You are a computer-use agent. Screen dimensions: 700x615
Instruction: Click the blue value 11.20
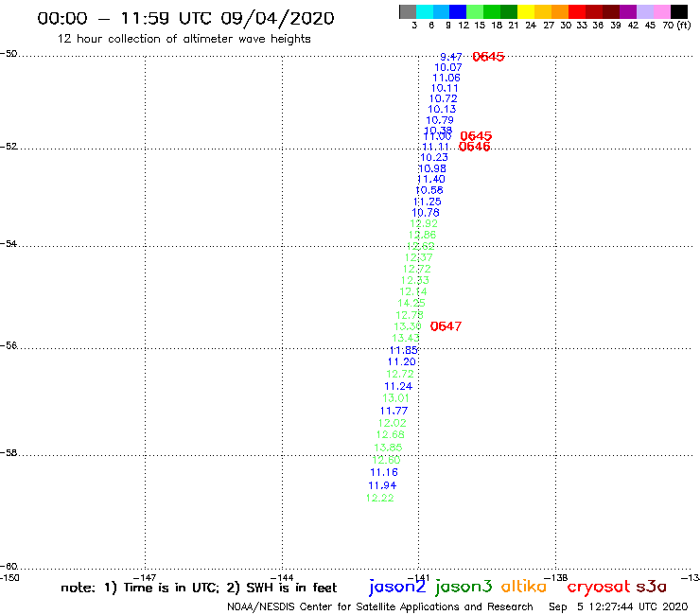402,362
